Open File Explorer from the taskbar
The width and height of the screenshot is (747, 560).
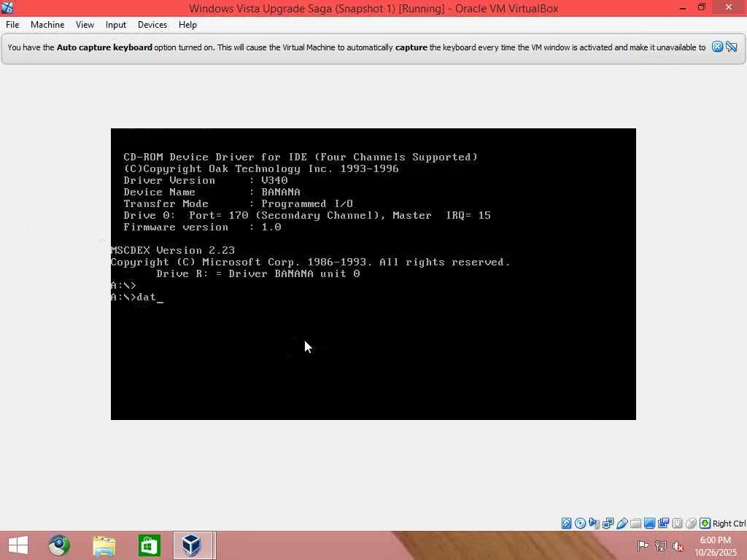tap(104, 545)
